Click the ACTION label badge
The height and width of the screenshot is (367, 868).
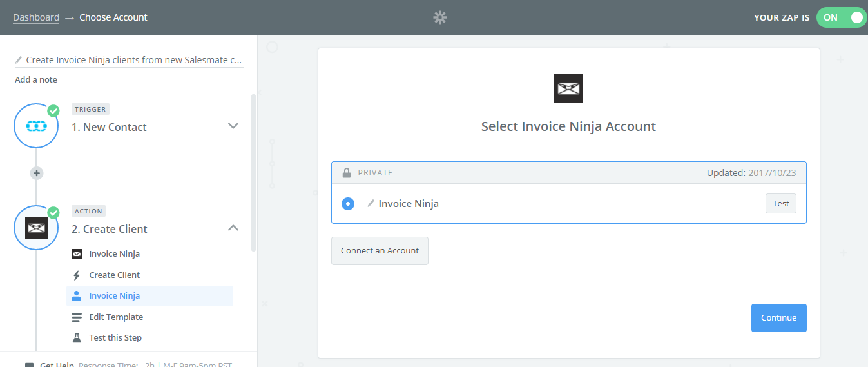[89, 211]
